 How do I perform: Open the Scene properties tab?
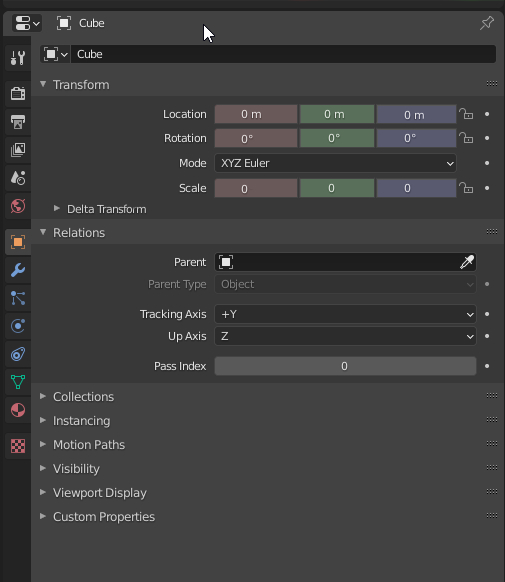click(x=18, y=178)
